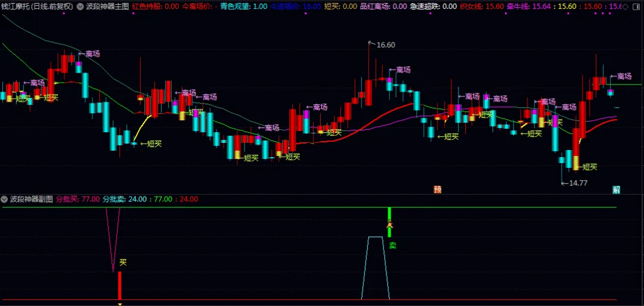Image resolution: width=644 pixels, height=306 pixels.
Task: Click the 离场 label nearest the 16.60 peak
Action: (403, 70)
